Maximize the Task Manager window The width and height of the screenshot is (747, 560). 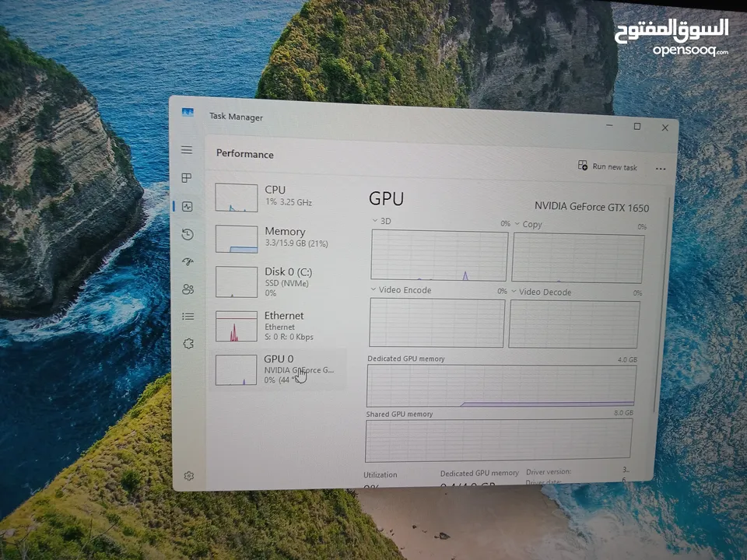coord(637,126)
